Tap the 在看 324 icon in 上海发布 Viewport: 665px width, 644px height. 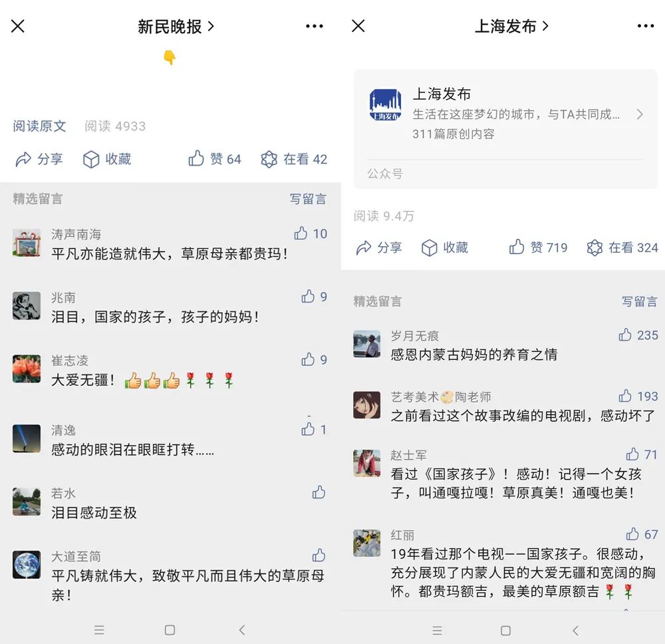tap(595, 247)
